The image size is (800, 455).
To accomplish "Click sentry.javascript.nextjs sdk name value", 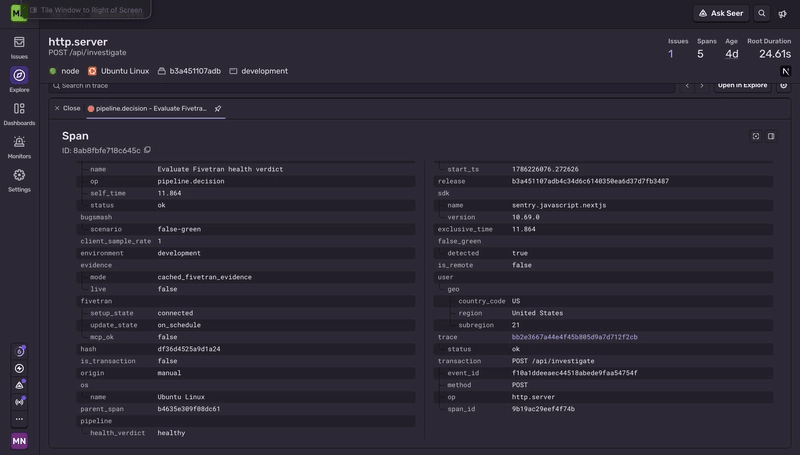I will click(559, 205).
